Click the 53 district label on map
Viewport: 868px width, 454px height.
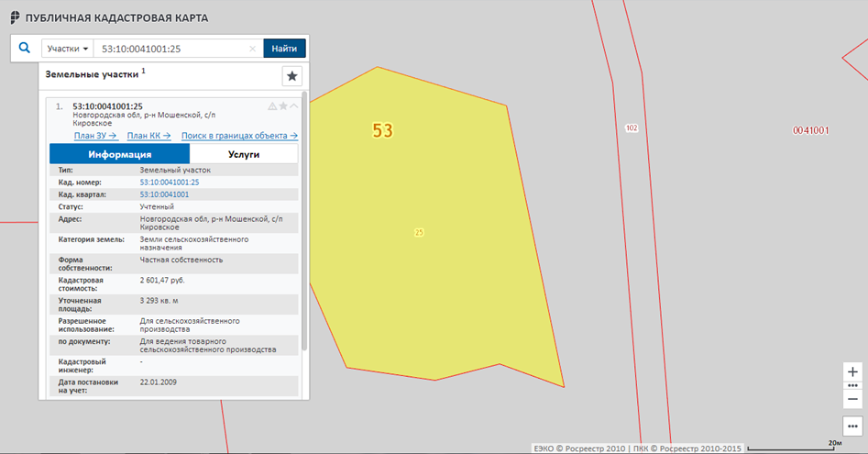click(x=382, y=130)
